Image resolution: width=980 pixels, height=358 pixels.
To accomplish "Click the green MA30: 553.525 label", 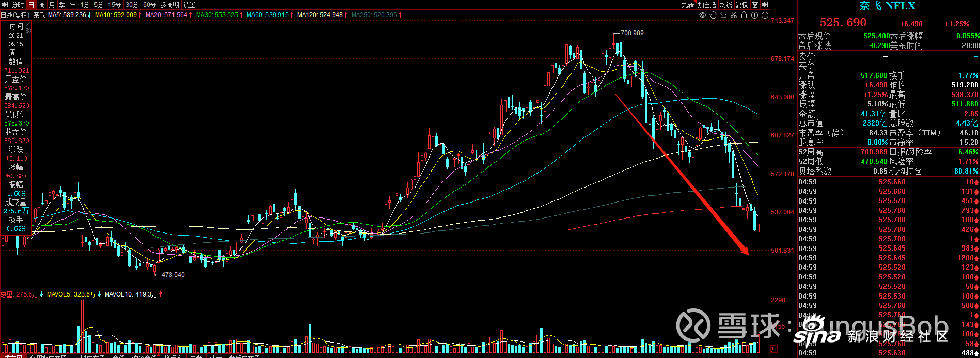I will coord(217,15).
